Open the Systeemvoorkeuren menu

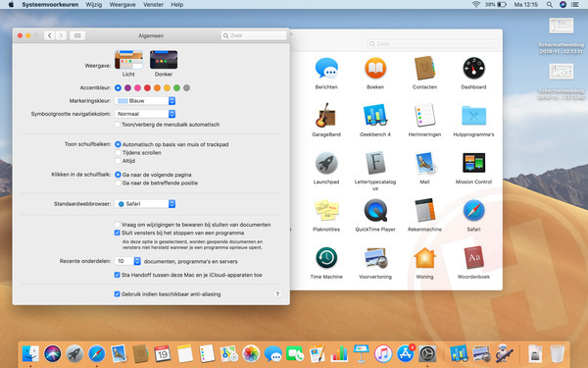pos(50,5)
